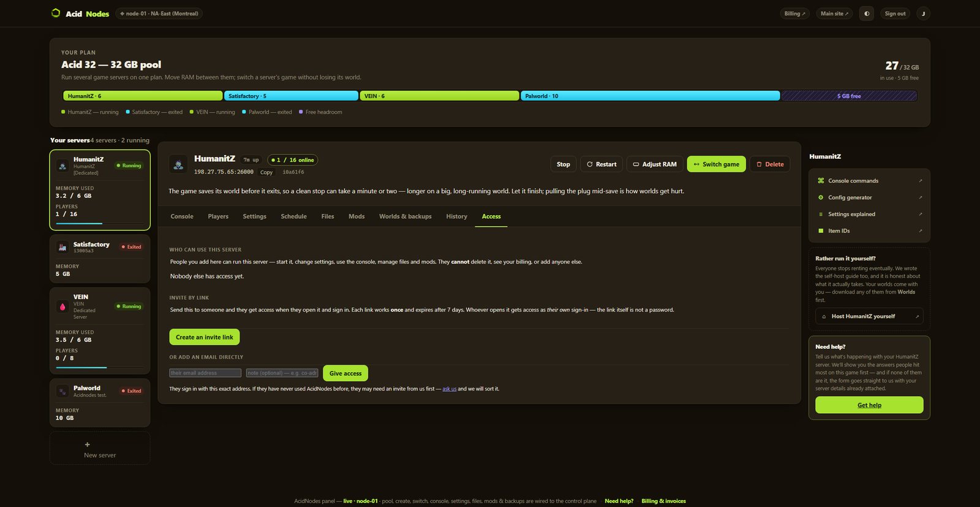Open the footer Need help? link

(x=619, y=501)
